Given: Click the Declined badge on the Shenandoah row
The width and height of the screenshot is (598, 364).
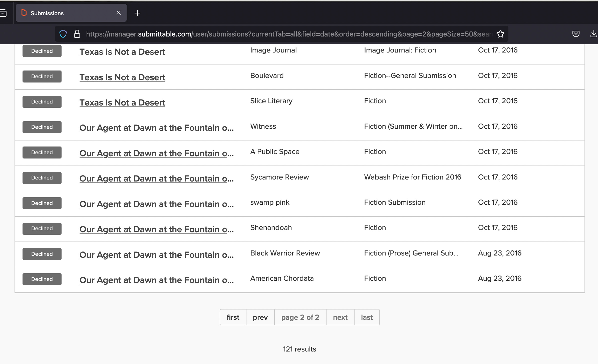Looking at the screenshot, I should point(42,228).
